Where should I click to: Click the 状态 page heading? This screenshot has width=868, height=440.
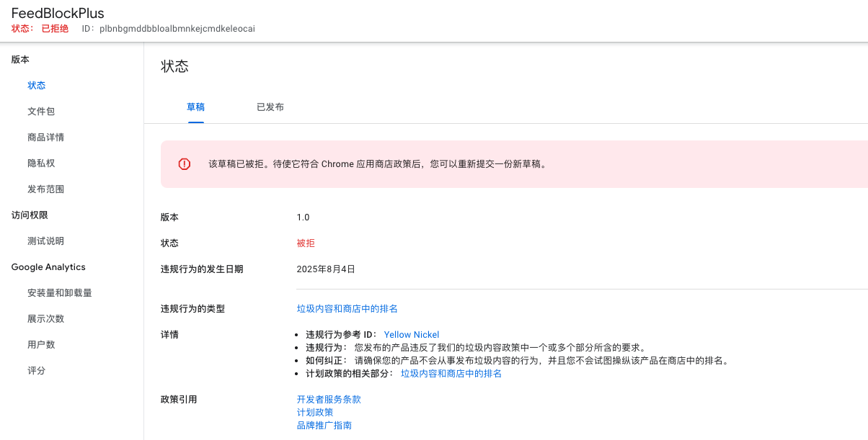174,66
